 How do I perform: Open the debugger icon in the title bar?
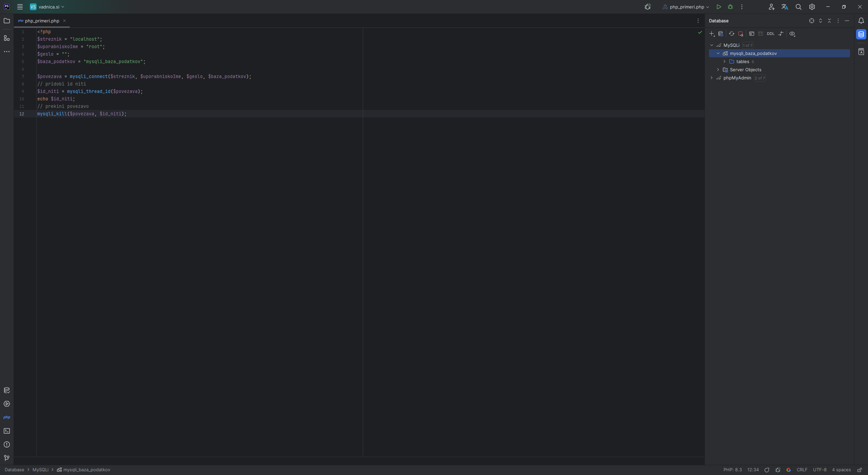730,6
